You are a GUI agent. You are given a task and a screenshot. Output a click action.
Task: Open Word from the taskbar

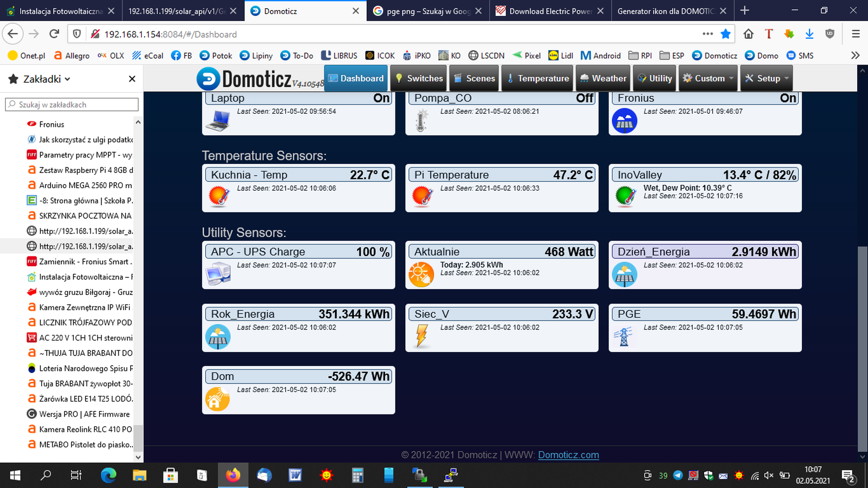[295, 475]
